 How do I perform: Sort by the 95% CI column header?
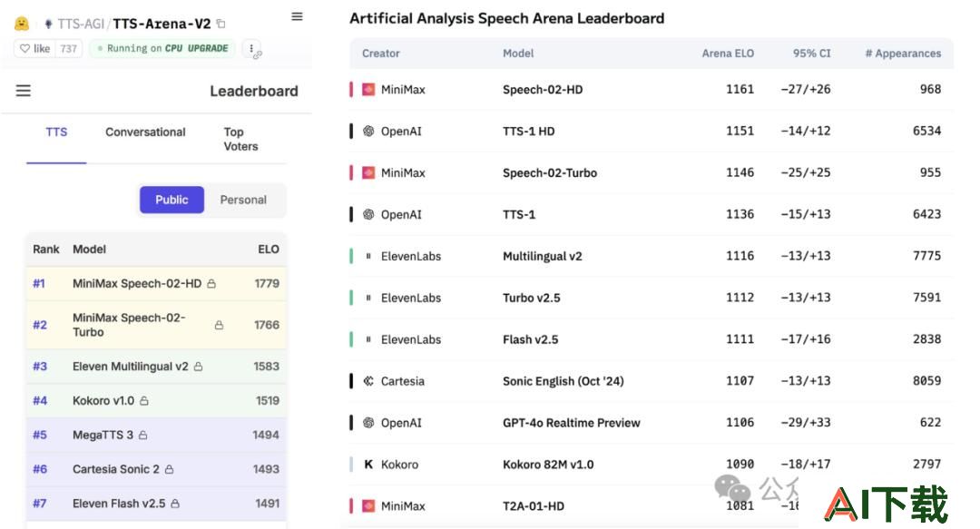812,54
